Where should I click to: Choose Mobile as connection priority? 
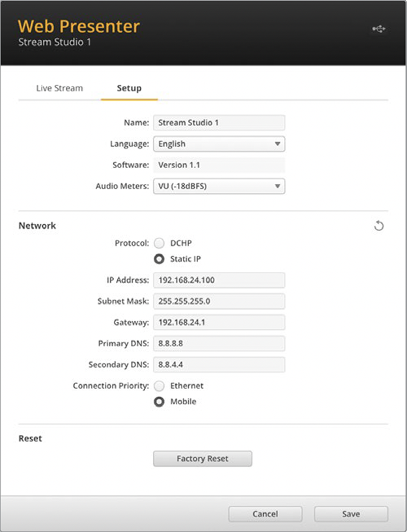[x=159, y=402]
